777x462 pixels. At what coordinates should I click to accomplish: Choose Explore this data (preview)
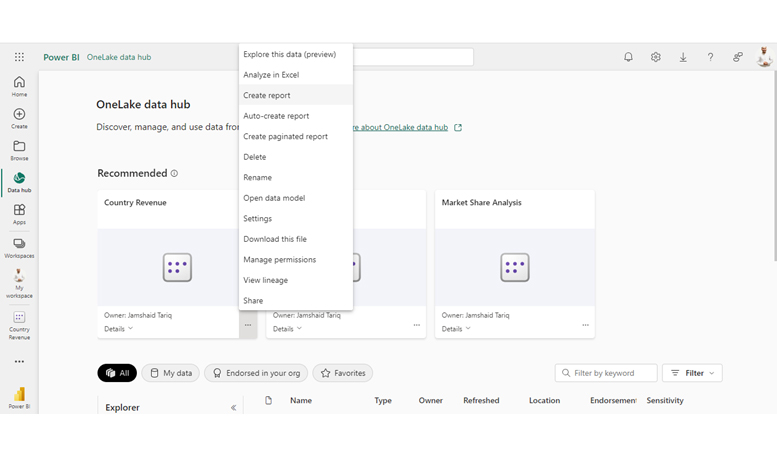point(296,55)
